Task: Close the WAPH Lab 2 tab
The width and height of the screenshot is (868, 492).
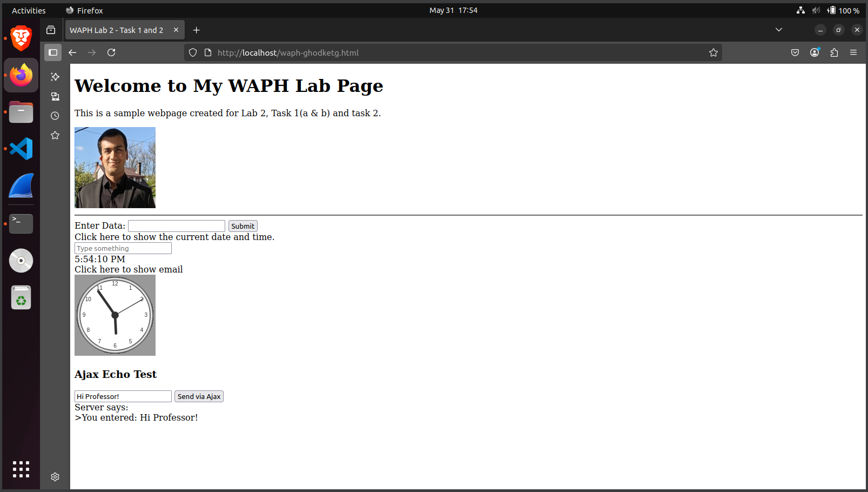Action: [176, 30]
